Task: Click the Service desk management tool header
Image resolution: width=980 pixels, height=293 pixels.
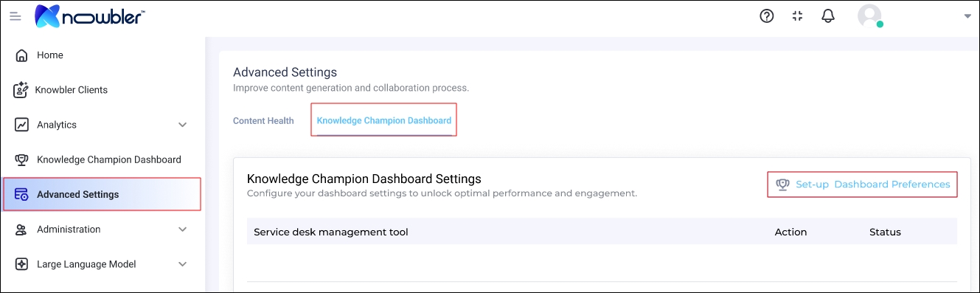Action: (x=331, y=232)
